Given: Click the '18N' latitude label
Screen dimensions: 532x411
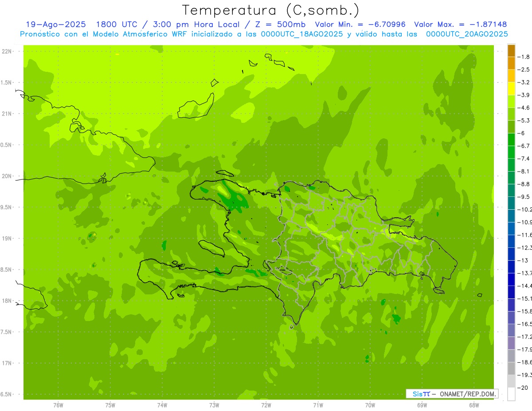Looking at the screenshot, I should (7, 301).
